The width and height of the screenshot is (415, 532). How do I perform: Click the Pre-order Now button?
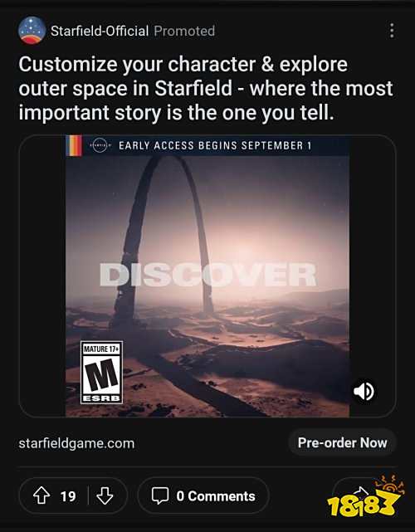pos(342,442)
